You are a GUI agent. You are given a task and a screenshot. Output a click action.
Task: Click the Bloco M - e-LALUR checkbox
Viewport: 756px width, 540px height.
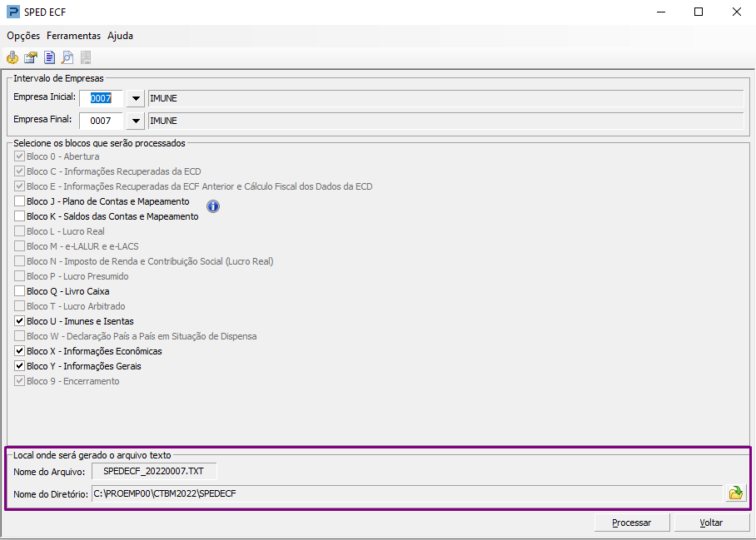[19, 246]
